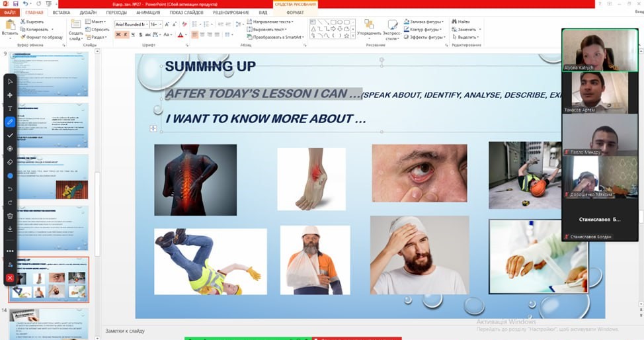Click the Вставить paste button

(x=9, y=28)
